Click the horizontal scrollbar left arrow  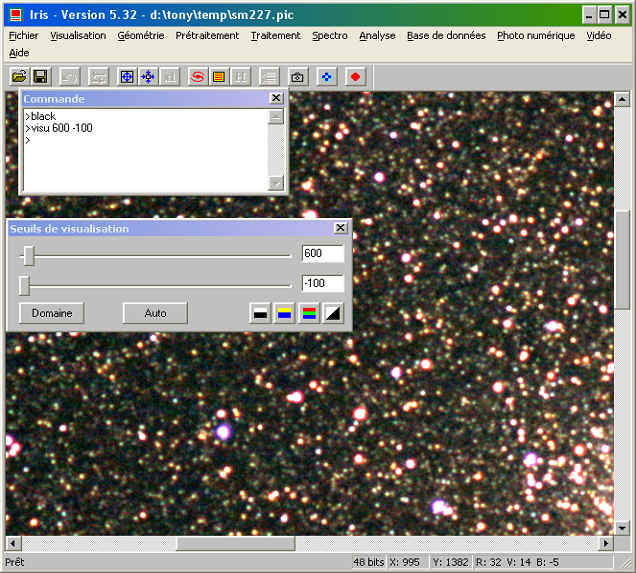click(x=13, y=543)
